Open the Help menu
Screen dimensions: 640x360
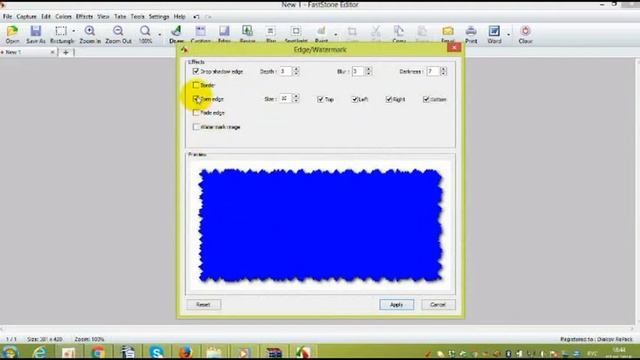pyautogui.click(x=180, y=17)
